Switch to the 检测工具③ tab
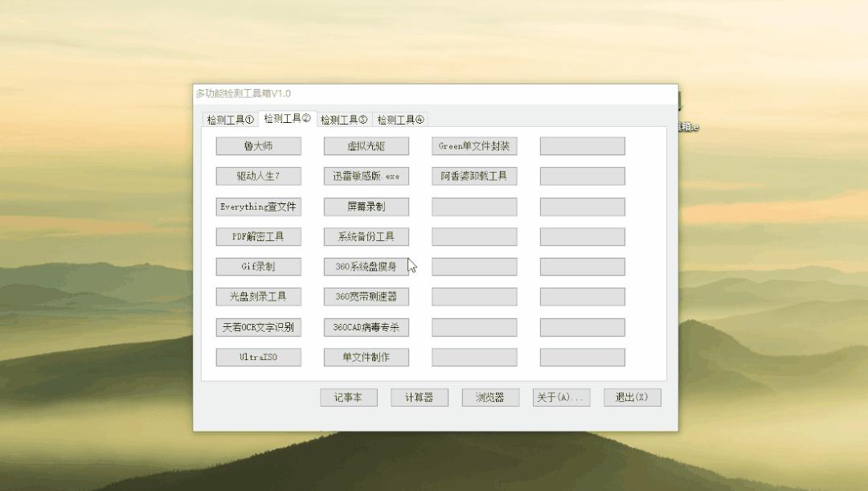The image size is (868, 491). [x=343, y=119]
